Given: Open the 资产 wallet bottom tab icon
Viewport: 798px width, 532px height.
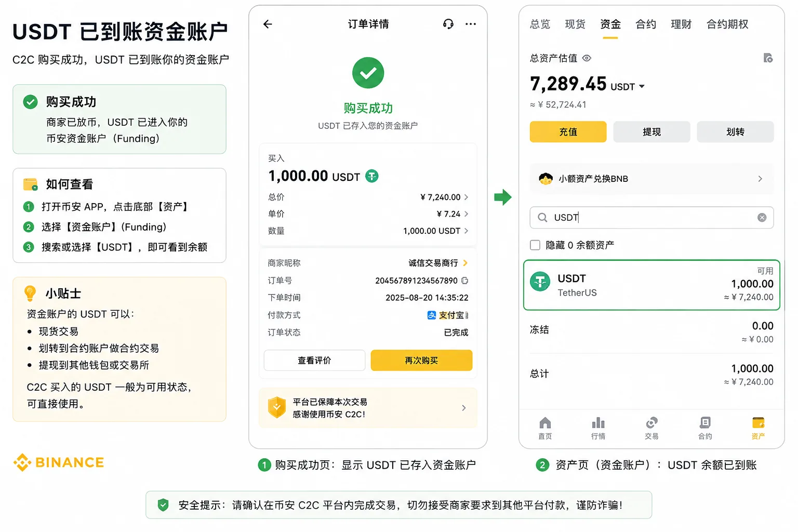Looking at the screenshot, I should pyautogui.click(x=758, y=422).
